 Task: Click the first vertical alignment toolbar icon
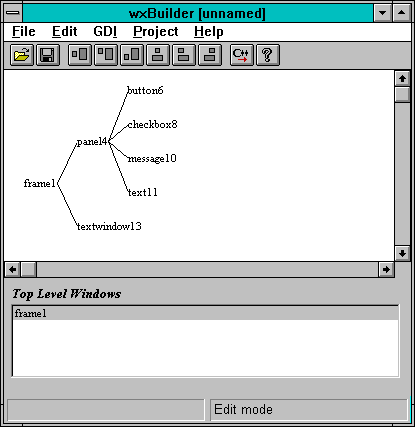pyautogui.click(x=158, y=55)
